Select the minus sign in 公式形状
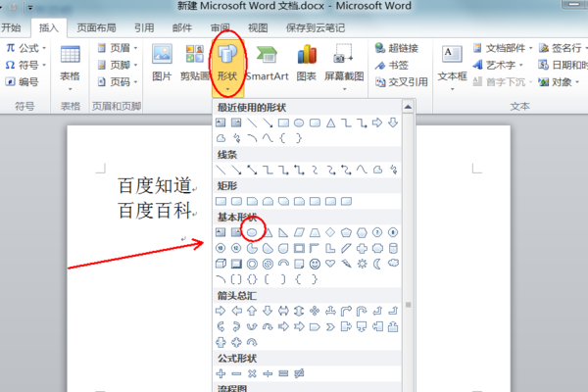 coord(236,373)
